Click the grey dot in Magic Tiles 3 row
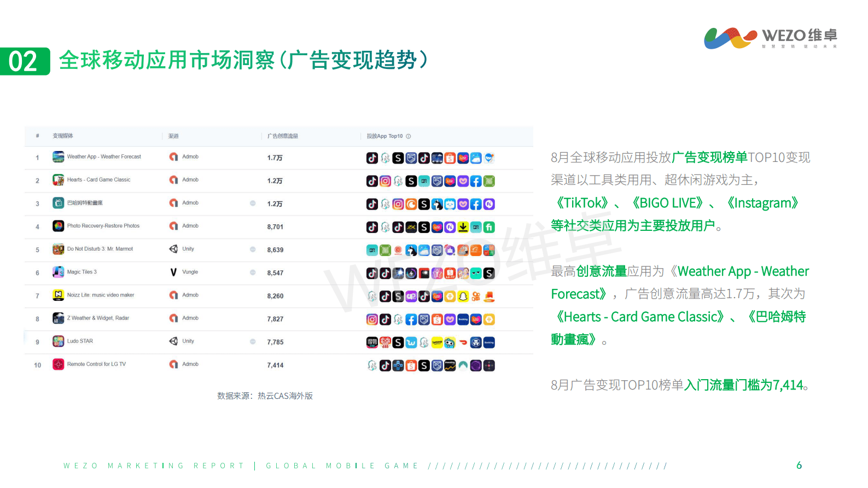Image resolution: width=868 pixels, height=488 pixels. 253,272
